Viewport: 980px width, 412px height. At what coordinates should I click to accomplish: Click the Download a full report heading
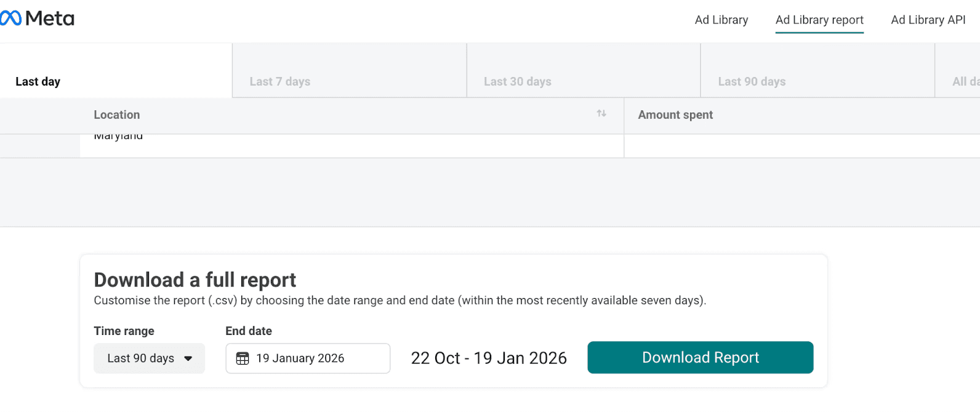[x=195, y=280]
